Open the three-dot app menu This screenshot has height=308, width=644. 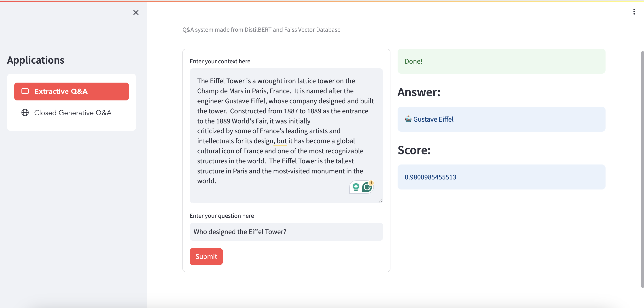[x=634, y=12]
